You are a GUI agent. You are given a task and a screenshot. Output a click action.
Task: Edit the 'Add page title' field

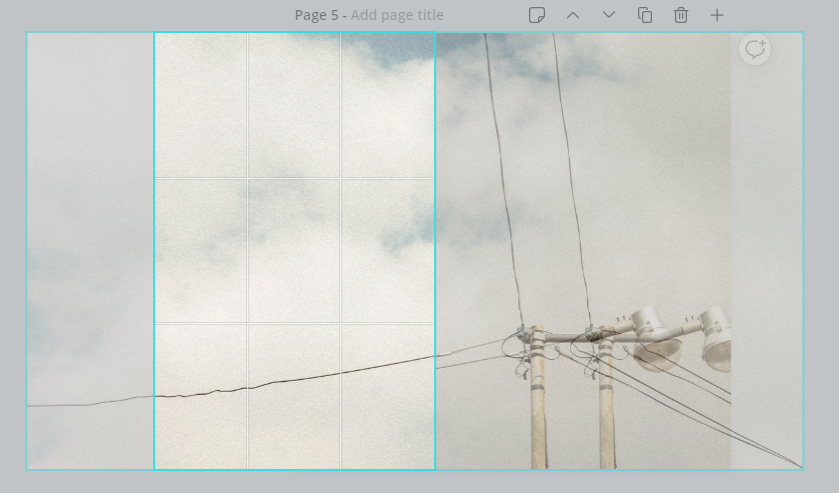pyautogui.click(x=397, y=15)
